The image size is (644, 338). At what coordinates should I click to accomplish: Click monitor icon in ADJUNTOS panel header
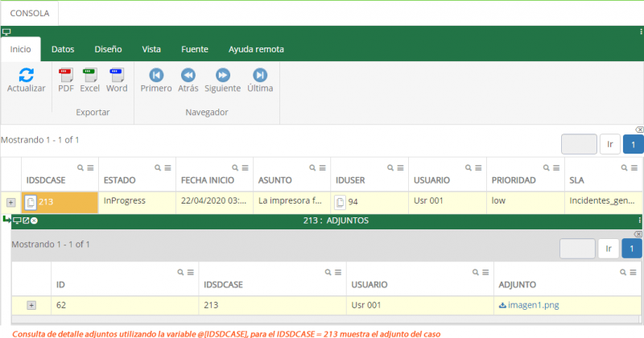17,221
